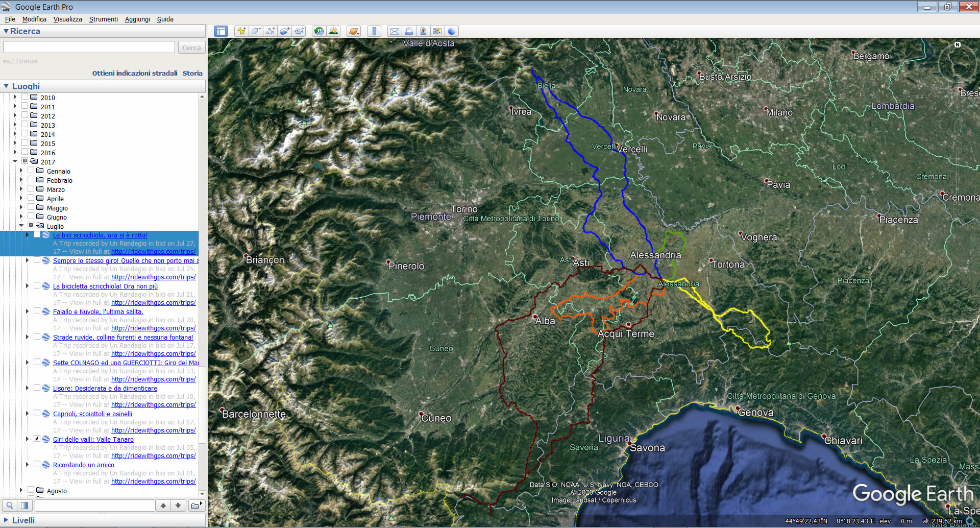Click the search magnifier icon below Places

(10, 506)
